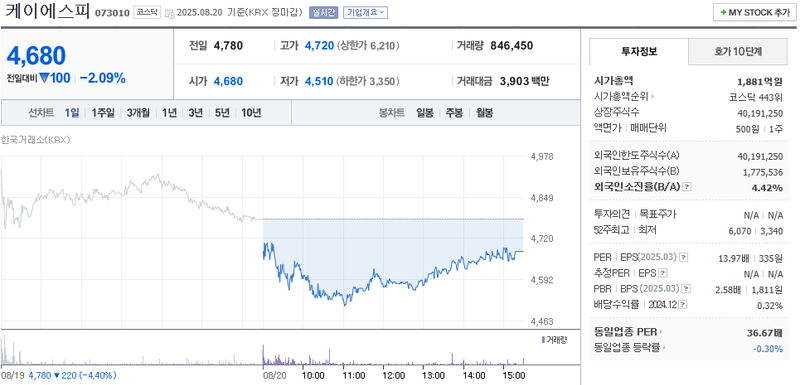This screenshot has height=385, width=800.
Task: Click the volume bar chart area
Action: pyautogui.click(x=262, y=350)
